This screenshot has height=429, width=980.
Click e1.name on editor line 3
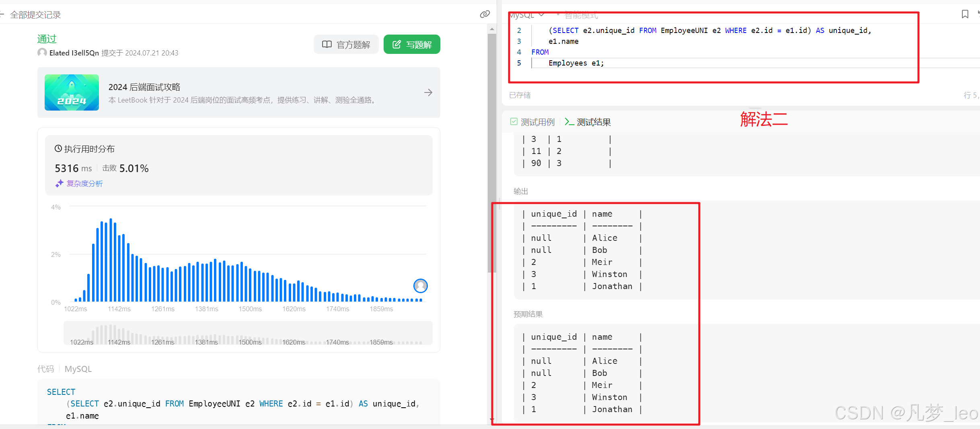(x=563, y=41)
